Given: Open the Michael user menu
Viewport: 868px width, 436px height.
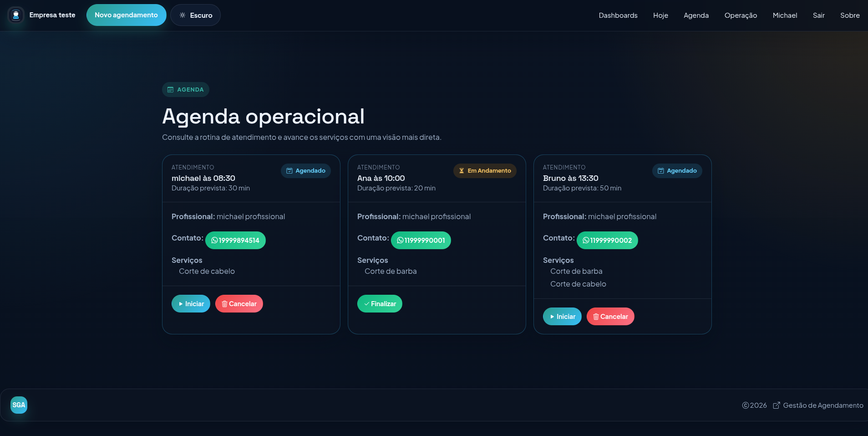Looking at the screenshot, I should coord(785,15).
